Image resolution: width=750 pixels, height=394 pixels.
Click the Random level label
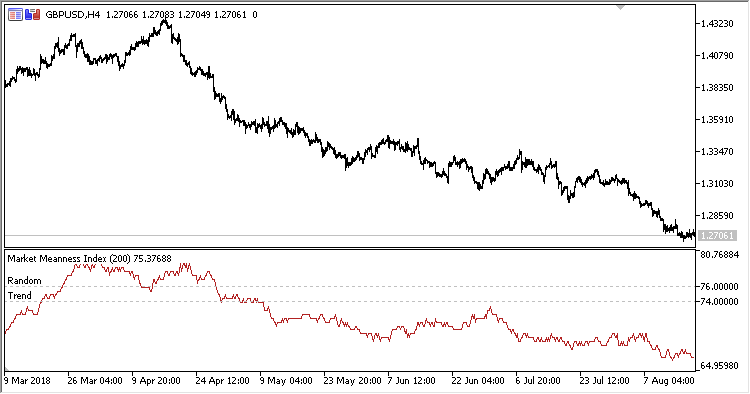pos(24,281)
